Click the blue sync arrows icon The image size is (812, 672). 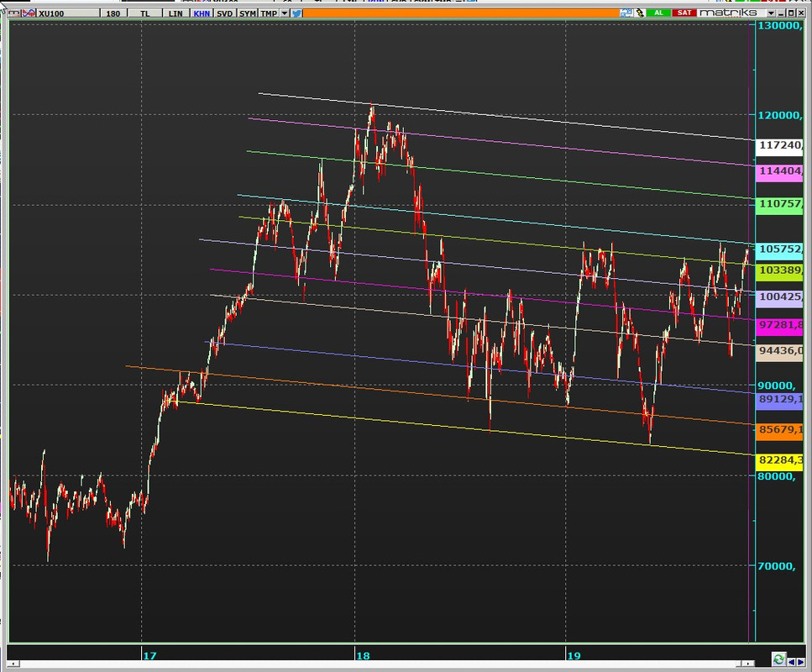coord(626,13)
